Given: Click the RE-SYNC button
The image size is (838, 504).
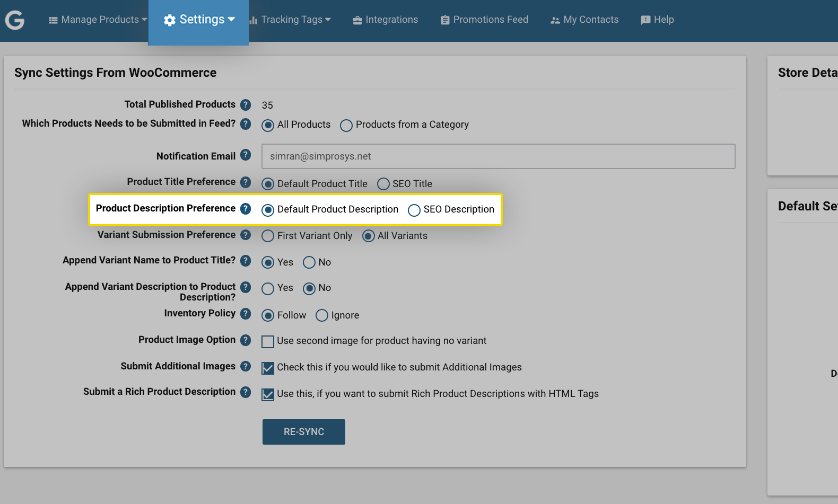Looking at the screenshot, I should tap(304, 432).
